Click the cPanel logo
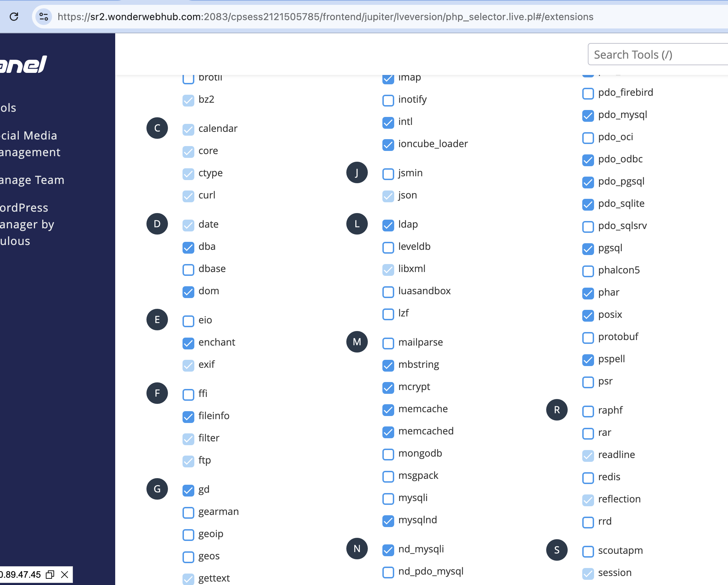Screen dimensions: 728x585 [23, 65]
